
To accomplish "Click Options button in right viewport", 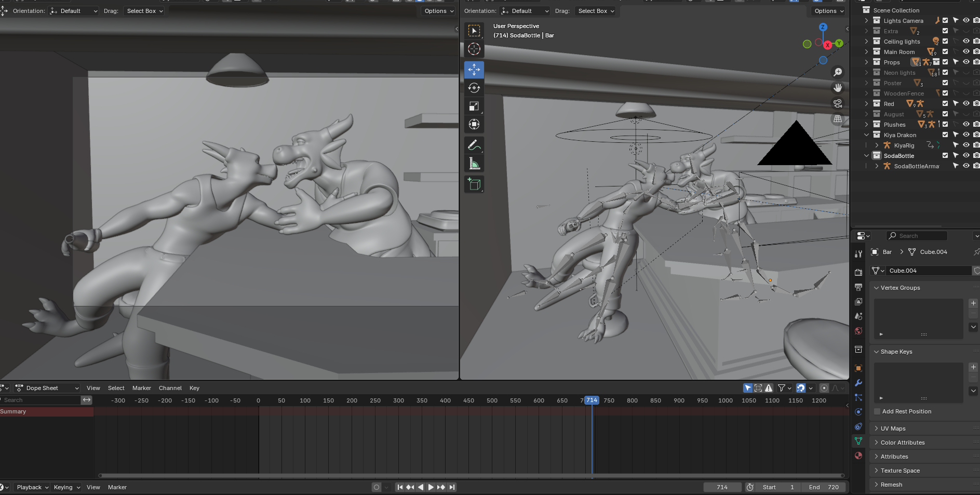I will click(x=828, y=11).
